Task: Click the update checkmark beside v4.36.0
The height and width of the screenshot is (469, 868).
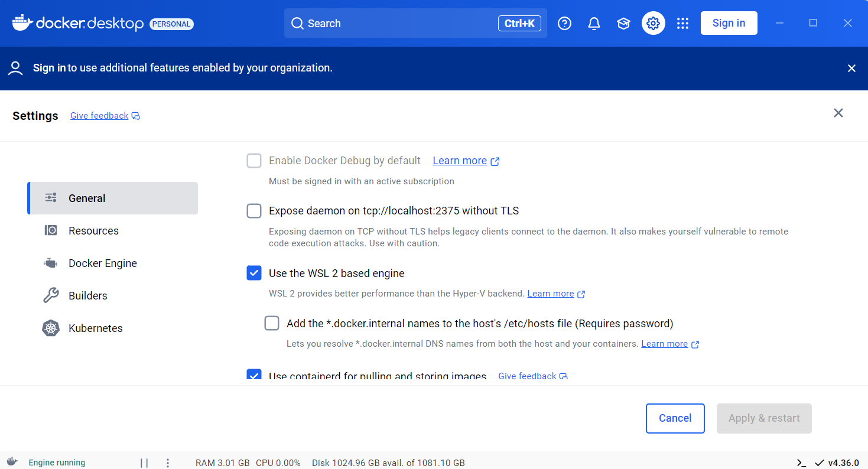Action: coord(820,463)
